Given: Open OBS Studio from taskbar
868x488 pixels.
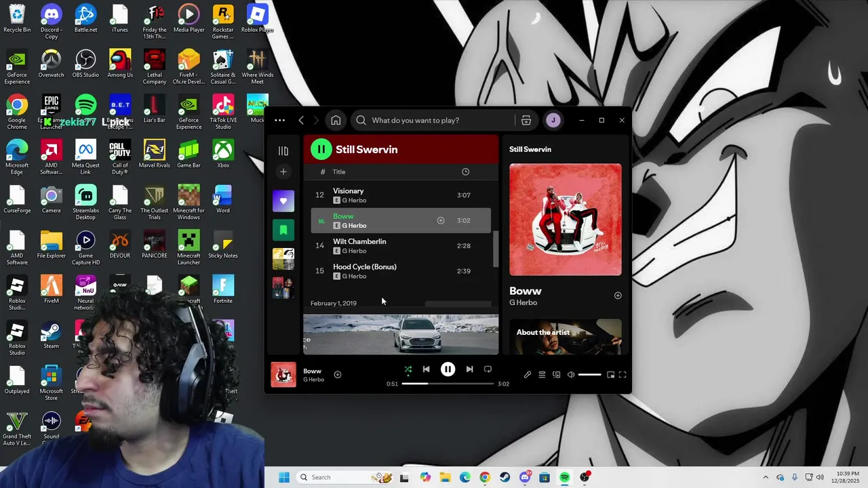Looking at the screenshot, I should [x=585, y=477].
